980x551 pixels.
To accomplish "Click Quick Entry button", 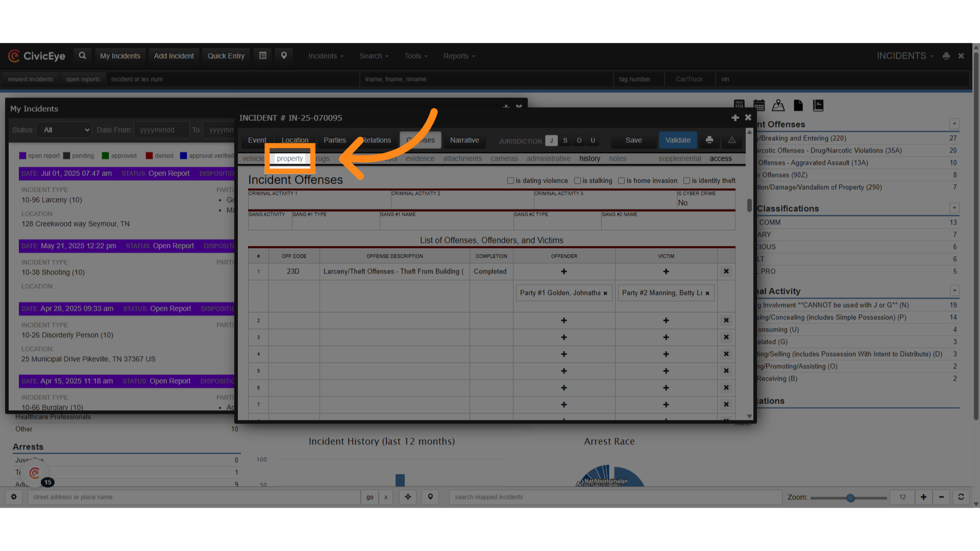I will tap(226, 56).
